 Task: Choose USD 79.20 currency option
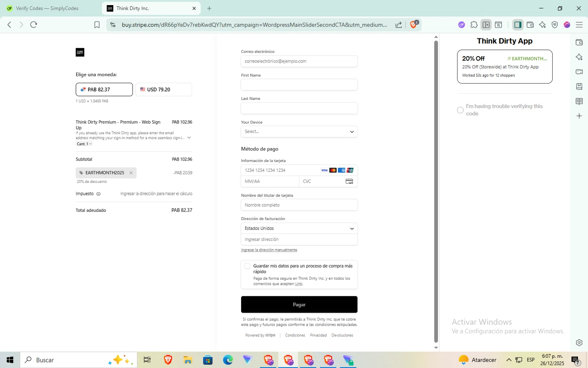tap(164, 89)
